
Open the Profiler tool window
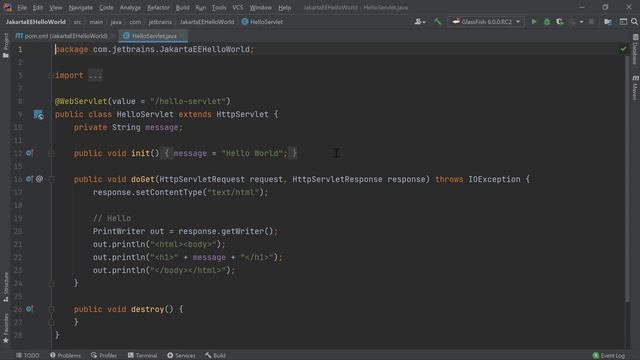(x=104, y=356)
